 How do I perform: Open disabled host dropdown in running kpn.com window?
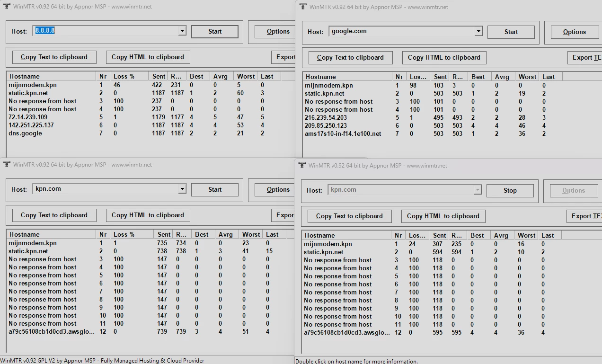(478, 190)
